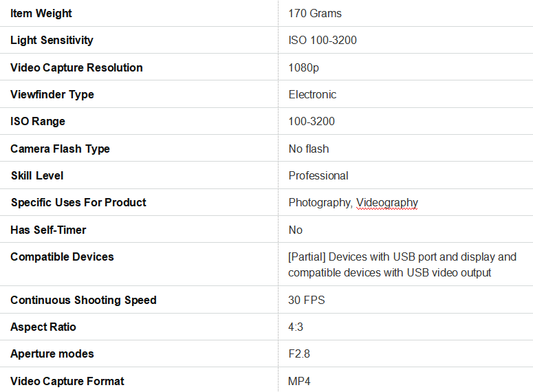
Task: Click the Aspect Ratio label
Action: click(43, 327)
